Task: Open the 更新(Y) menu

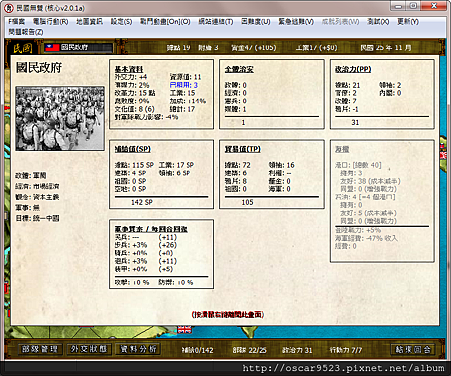Action: click(x=408, y=22)
